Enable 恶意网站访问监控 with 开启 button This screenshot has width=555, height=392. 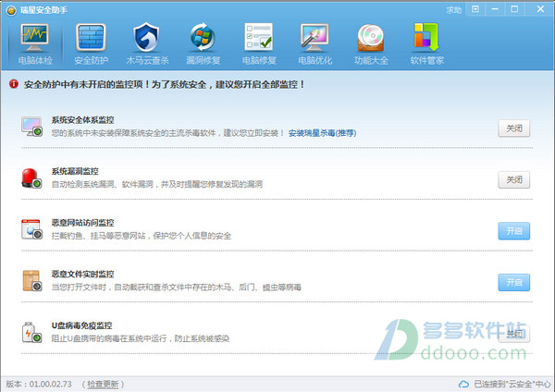(x=514, y=231)
